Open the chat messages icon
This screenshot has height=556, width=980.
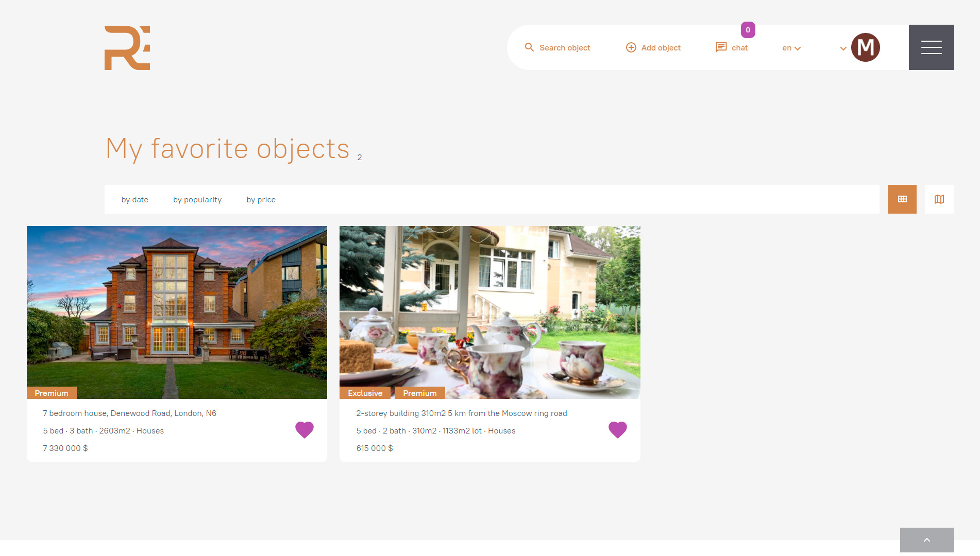point(721,47)
